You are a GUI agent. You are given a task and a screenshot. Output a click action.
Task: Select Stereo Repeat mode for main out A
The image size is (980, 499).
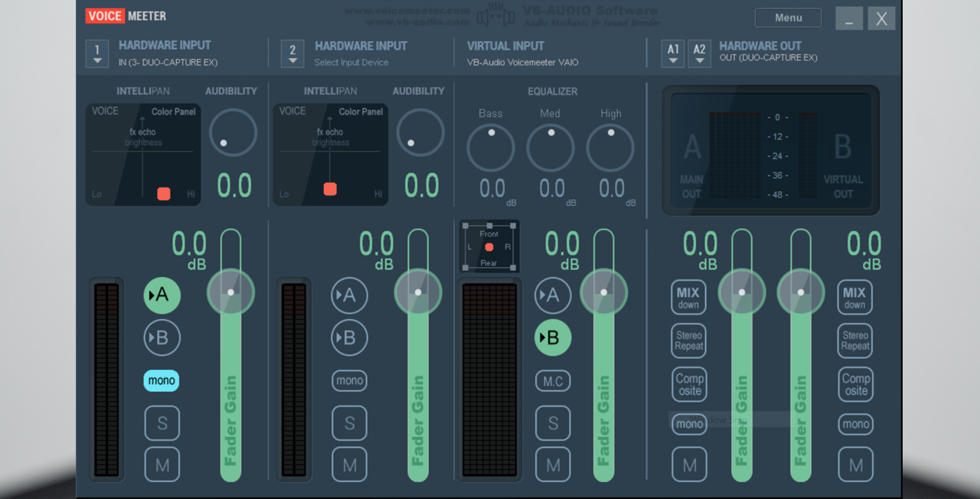(x=688, y=341)
